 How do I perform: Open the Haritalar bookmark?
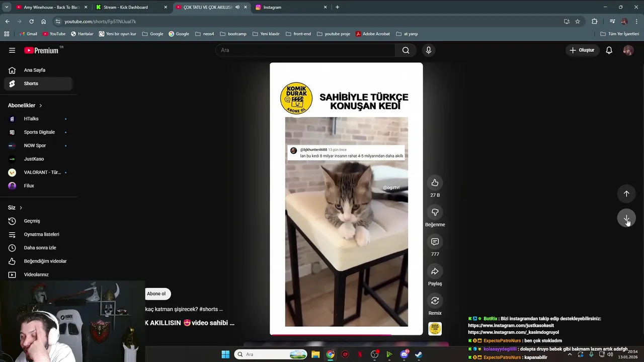click(x=82, y=34)
